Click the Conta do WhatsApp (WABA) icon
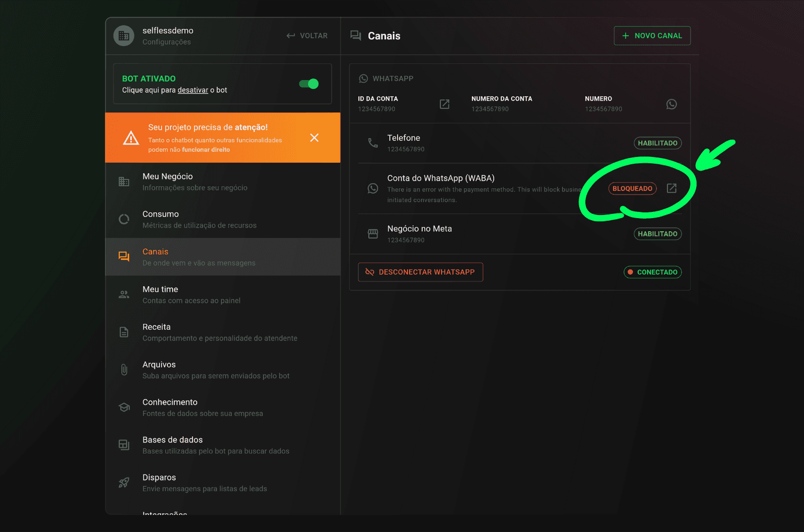This screenshot has height=532, width=804. pos(373,188)
